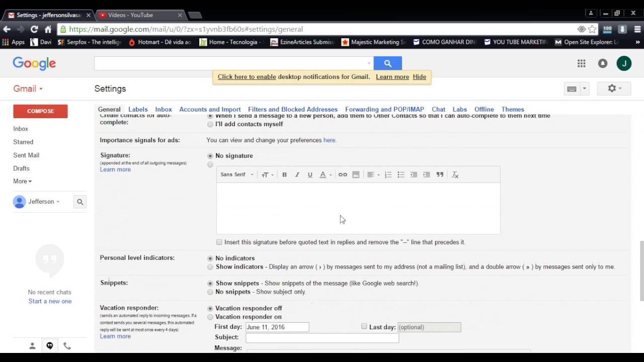Open Google apps grid

click(581, 63)
